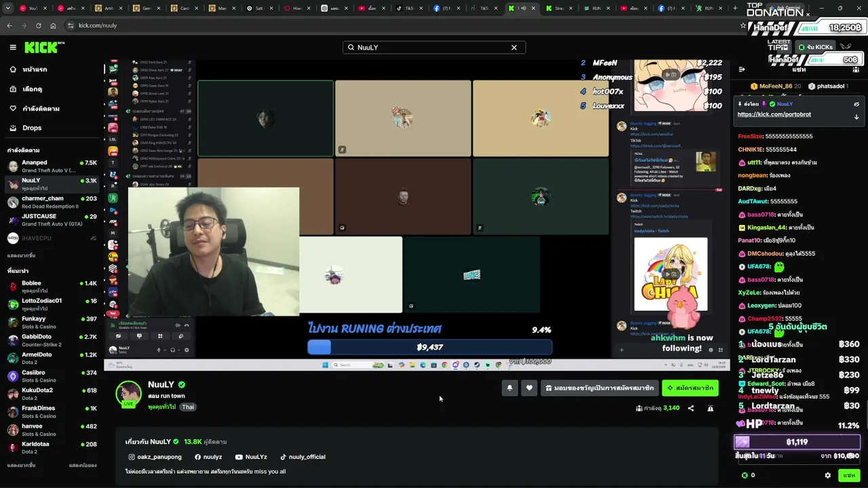Report the stream with the flag icon

click(710, 408)
